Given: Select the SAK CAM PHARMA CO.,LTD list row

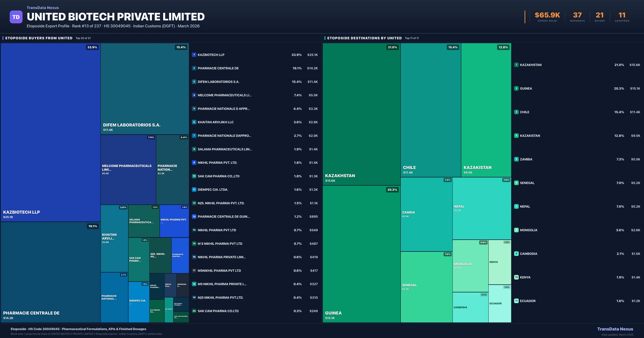Looking at the screenshot, I should click(x=219, y=176).
